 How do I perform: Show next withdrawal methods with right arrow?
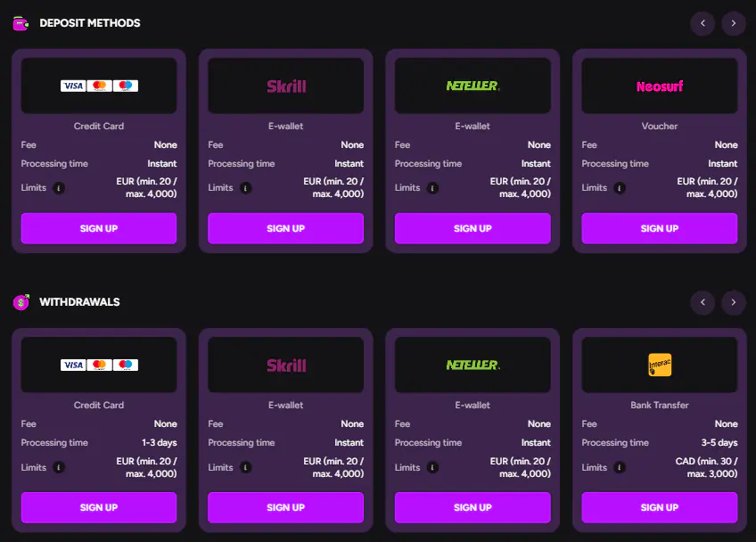(x=733, y=302)
